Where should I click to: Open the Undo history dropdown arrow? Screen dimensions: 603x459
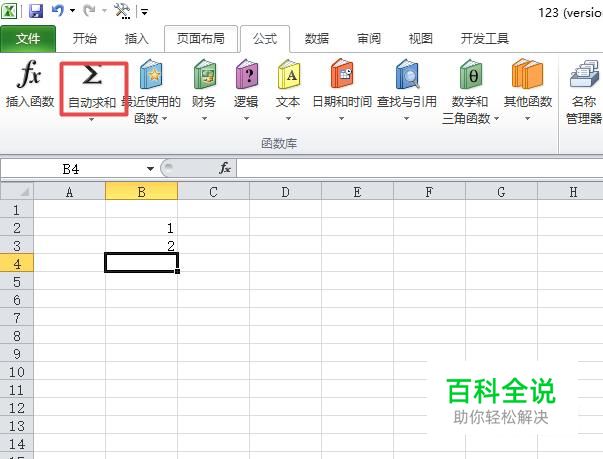coord(73,11)
